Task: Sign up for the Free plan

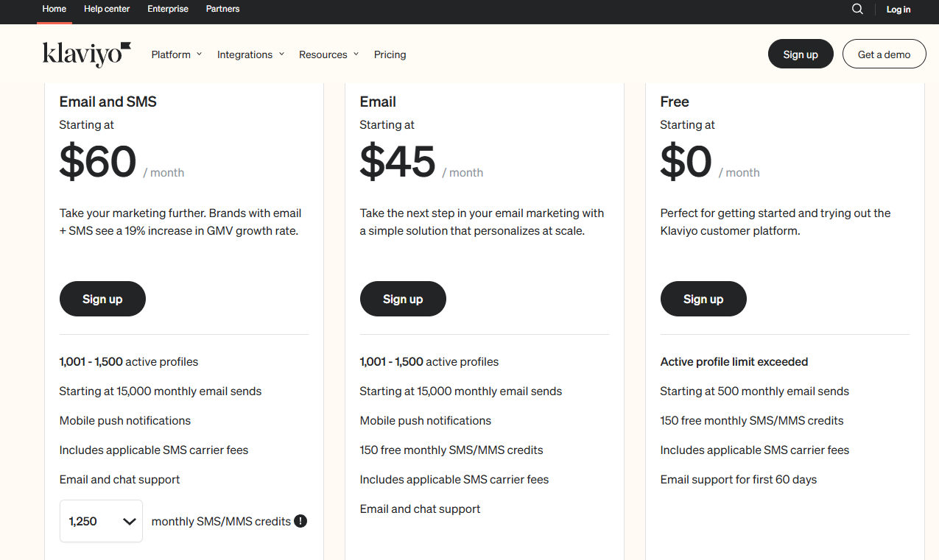Action: (703, 299)
